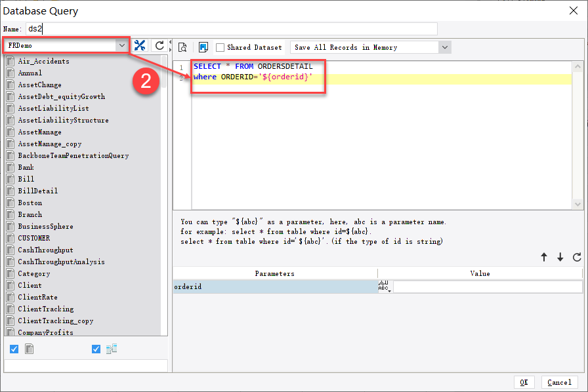Uncheck the leftmost checkbox at panel bottom
The height and width of the screenshot is (392, 588).
tap(14, 349)
